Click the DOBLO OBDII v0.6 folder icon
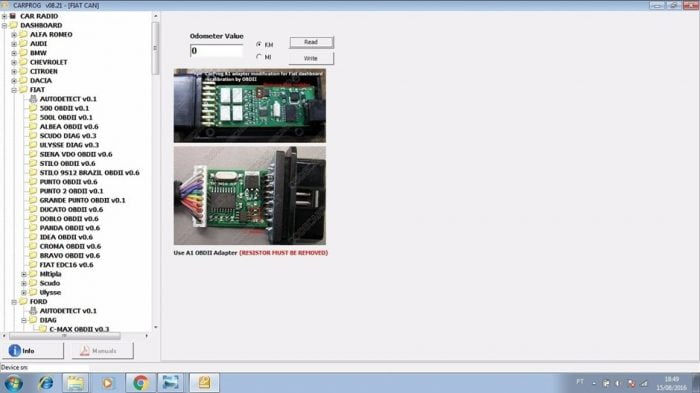This screenshot has width=700, height=393. [x=33, y=219]
